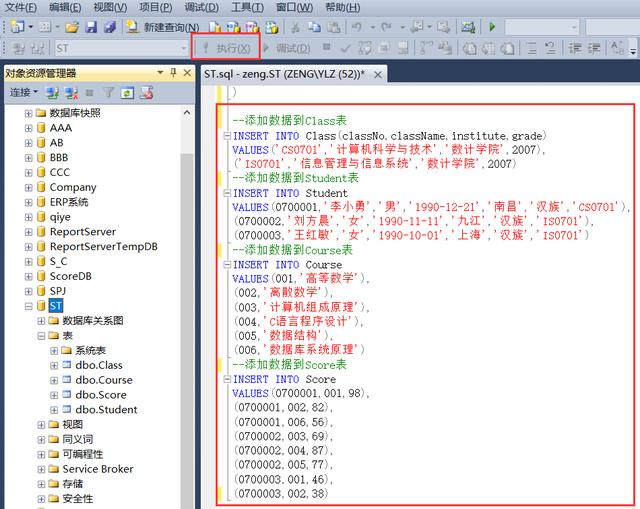Click the Refresh icon in Object Explorer
This screenshot has width=640, height=509.
127,93
